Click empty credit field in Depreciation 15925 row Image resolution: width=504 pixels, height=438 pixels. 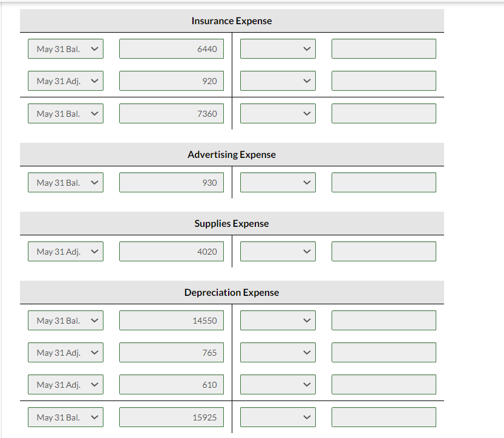pyautogui.click(x=384, y=417)
